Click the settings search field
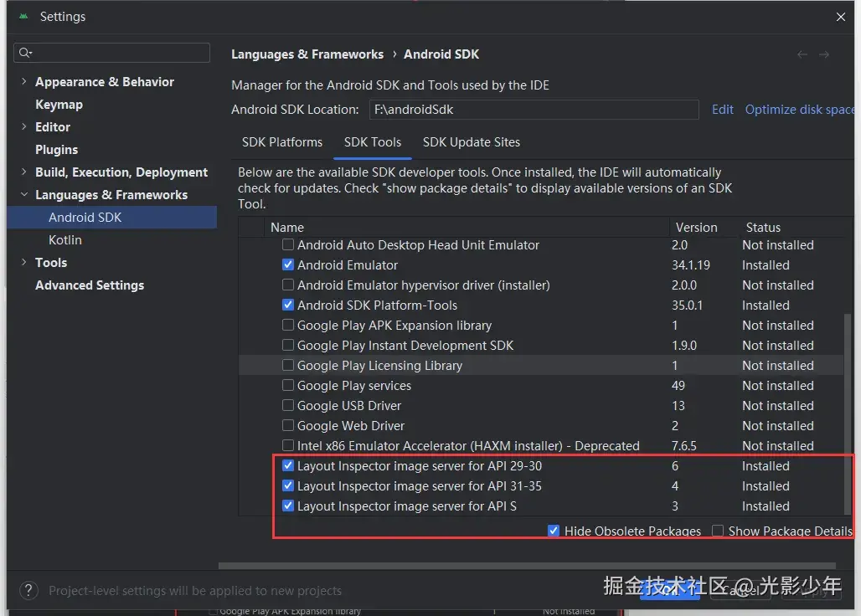The width and height of the screenshot is (861, 616). pyautogui.click(x=112, y=53)
